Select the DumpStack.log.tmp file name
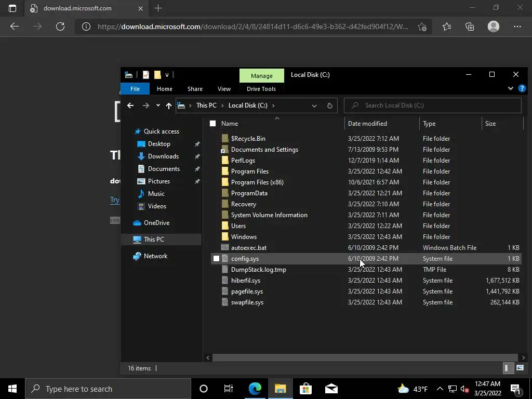This screenshot has width=532, height=399. click(259, 270)
